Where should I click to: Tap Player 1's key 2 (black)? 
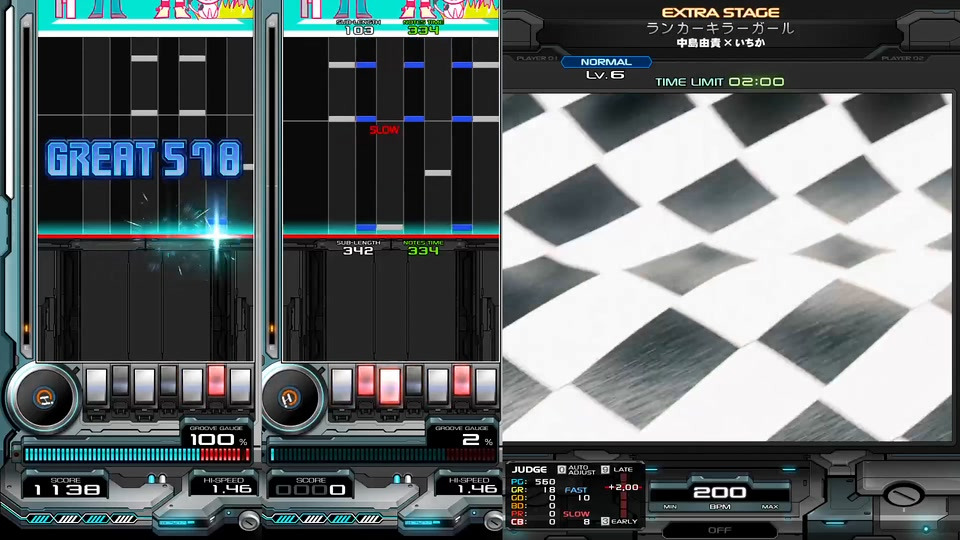[120, 381]
